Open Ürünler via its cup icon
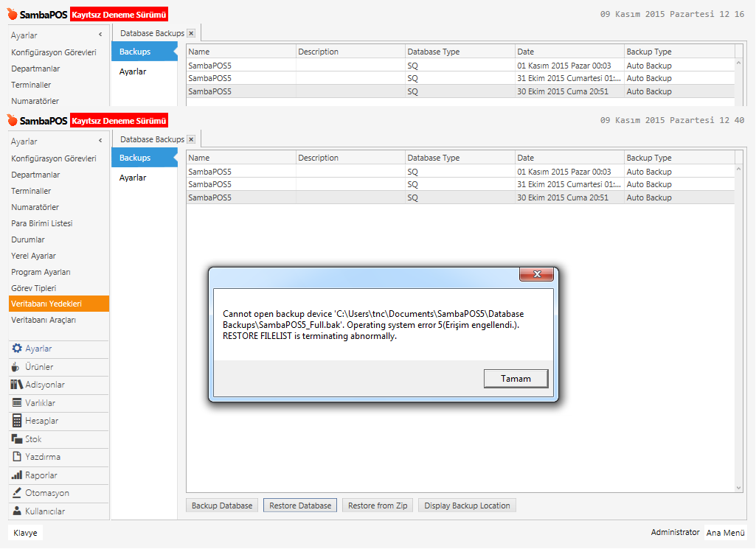 16,367
